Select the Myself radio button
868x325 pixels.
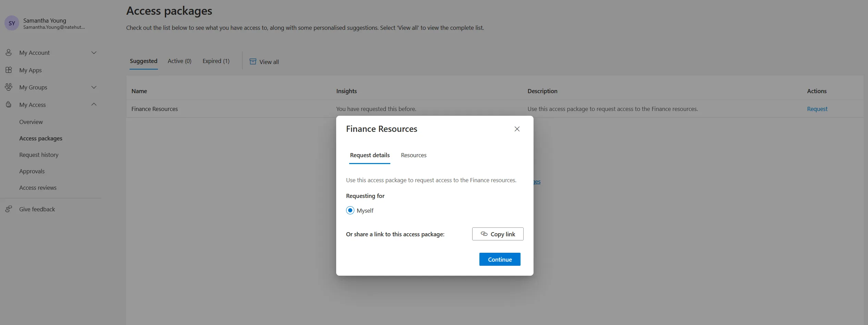click(x=350, y=210)
